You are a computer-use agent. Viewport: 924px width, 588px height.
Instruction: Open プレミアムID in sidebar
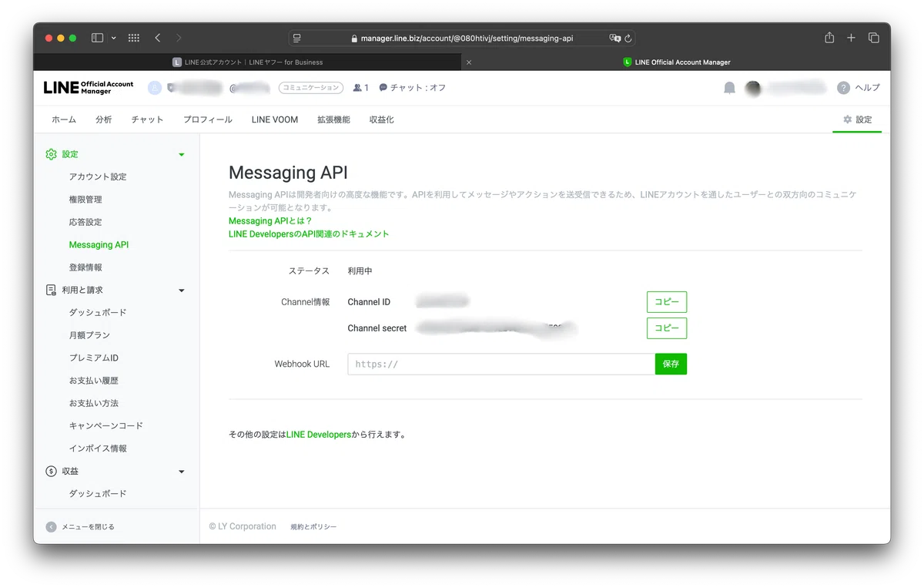point(94,358)
